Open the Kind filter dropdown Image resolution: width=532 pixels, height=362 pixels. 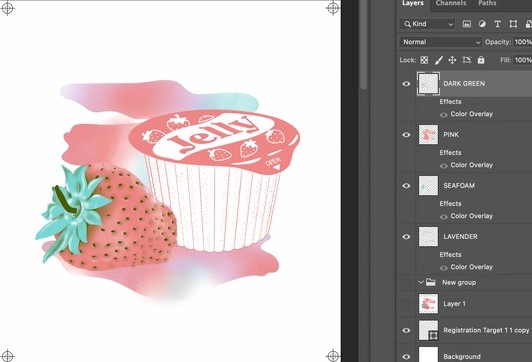pos(428,24)
